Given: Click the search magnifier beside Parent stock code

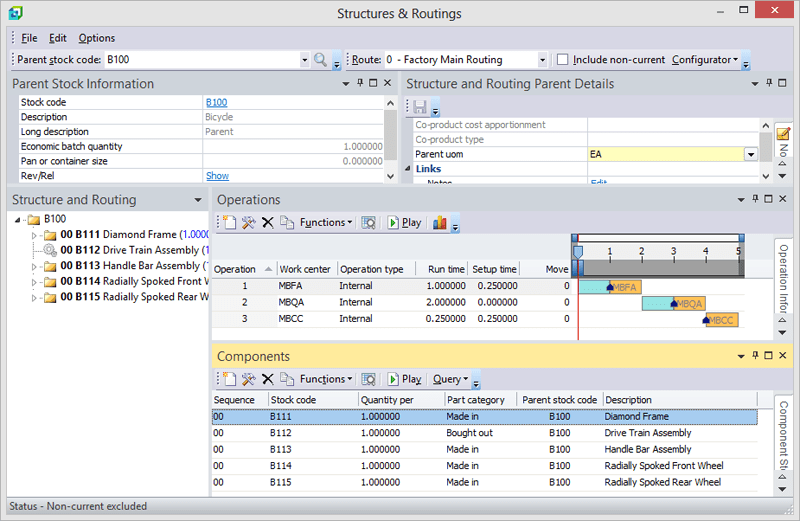Looking at the screenshot, I should (320, 60).
